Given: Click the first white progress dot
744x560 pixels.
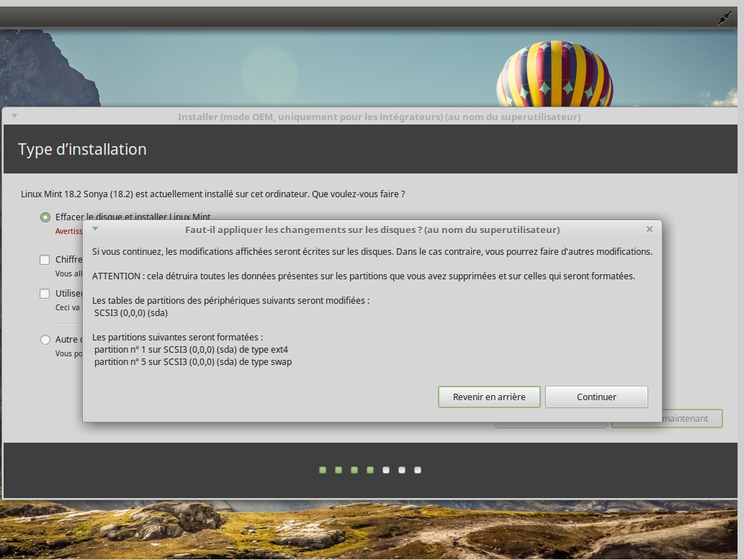Looking at the screenshot, I should (386, 470).
